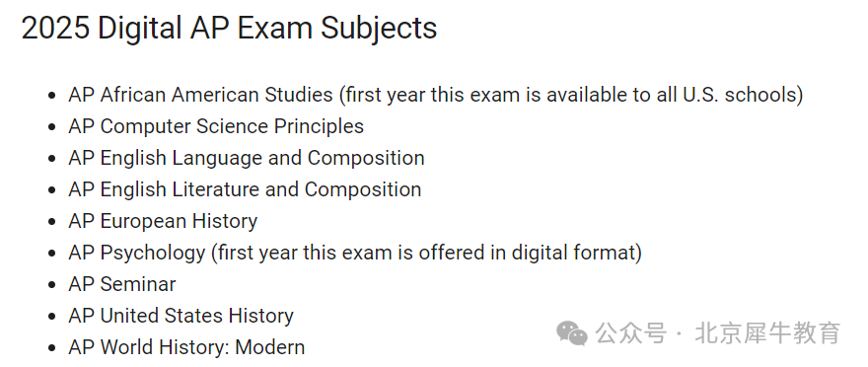Click the 北京犀牛教育 watermark text

coord(767,333)
